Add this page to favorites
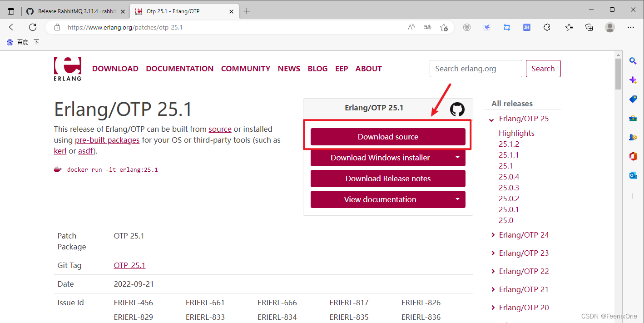 (x=444, y=27)
